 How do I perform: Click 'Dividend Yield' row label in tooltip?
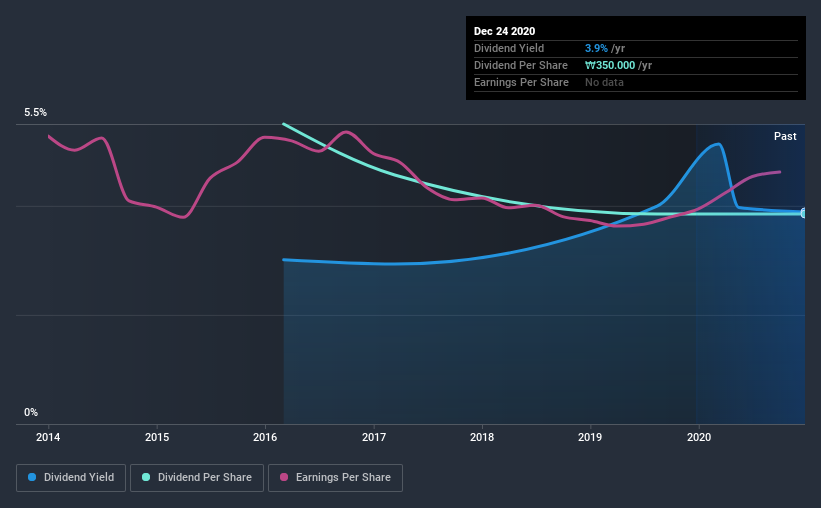click(509, 48)
